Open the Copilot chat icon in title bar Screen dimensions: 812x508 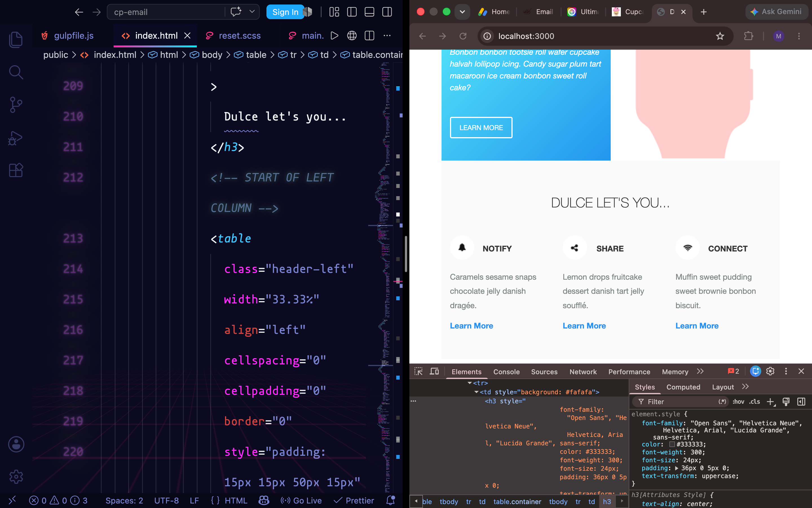pyautogui.click(x=236, y=12)
